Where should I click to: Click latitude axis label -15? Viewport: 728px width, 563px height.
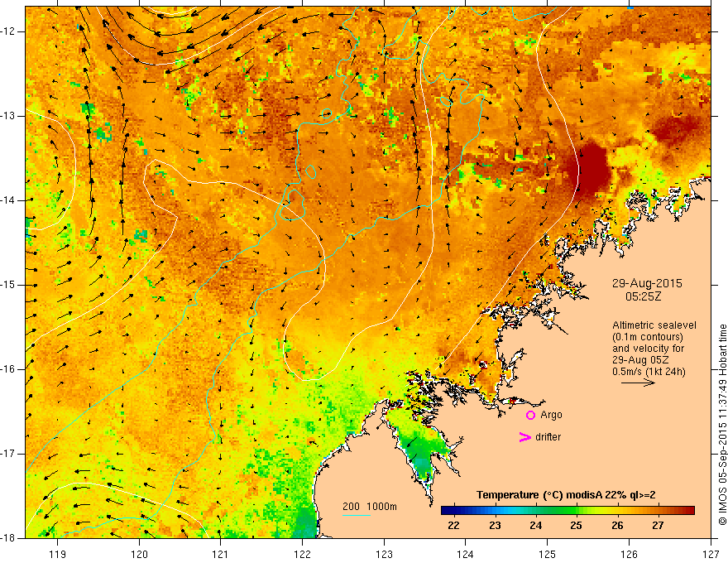pos(8,285)
